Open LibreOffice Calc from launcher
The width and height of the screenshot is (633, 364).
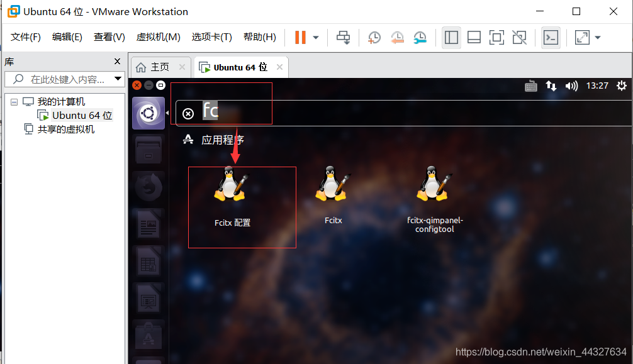[148, 261]
